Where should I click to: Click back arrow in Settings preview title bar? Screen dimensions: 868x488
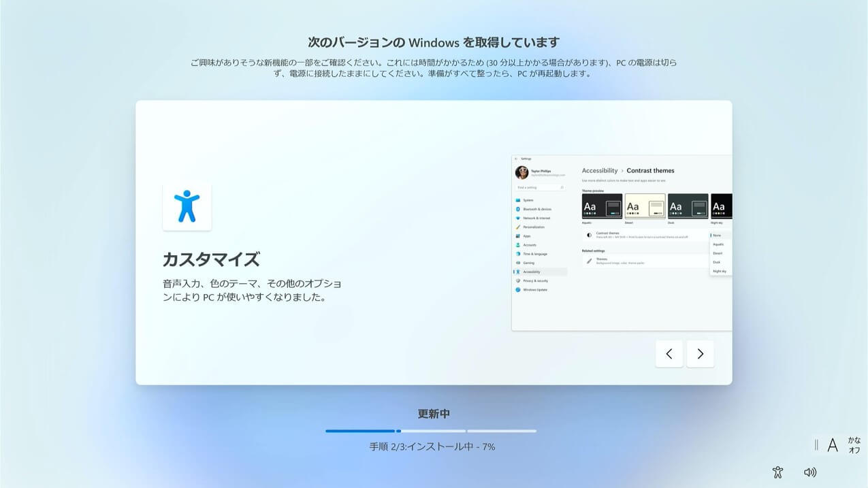(516, 159)
